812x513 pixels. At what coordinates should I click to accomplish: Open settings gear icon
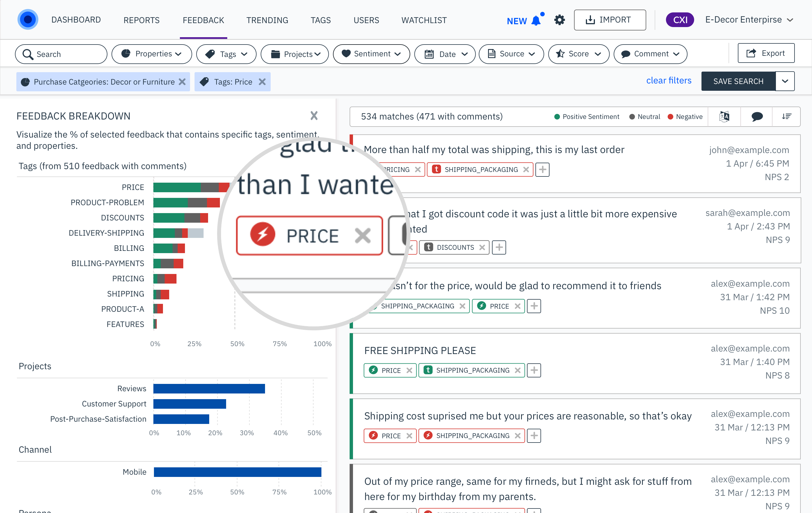pos(559,20)
